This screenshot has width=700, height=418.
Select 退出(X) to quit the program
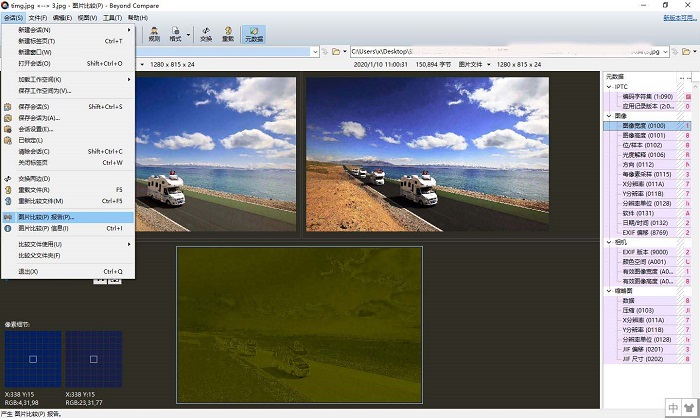coord(28,271)
